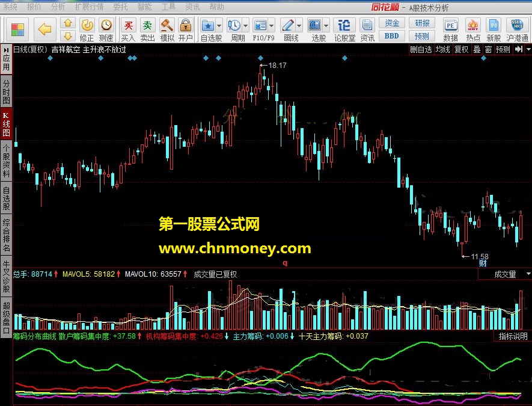Expand the chart options arrow at top right
Screen dimensions: 532x406
(528, 49)
